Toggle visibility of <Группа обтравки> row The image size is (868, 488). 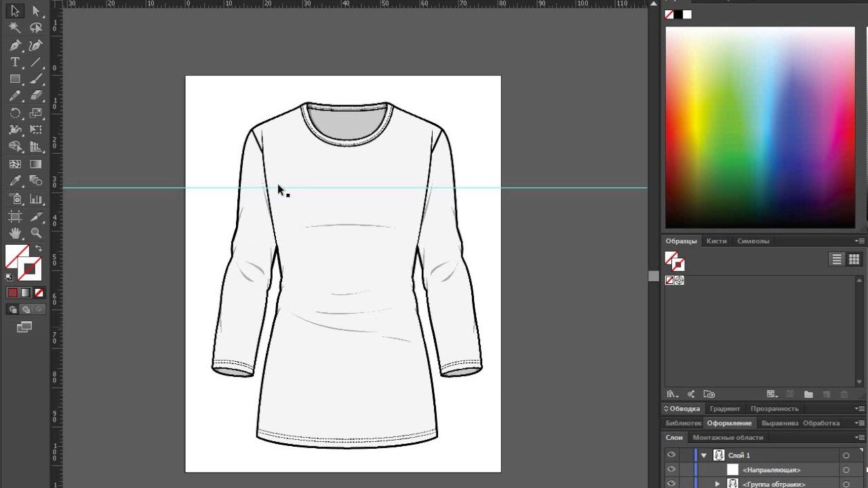(x=671, y=484)
